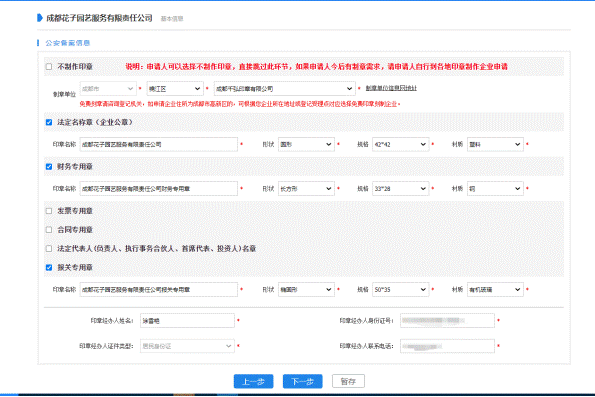
Task: Uncheck the 财务专用章 checkbox
Action: point(49,167)
